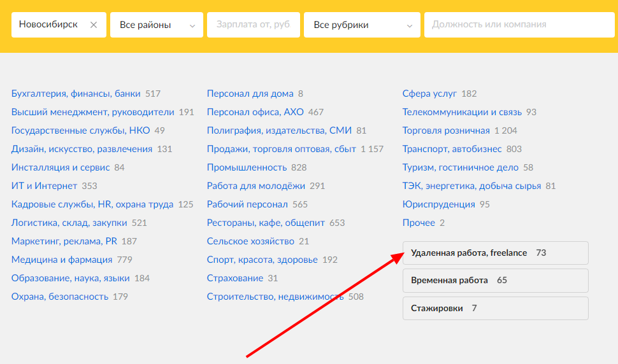This screenshot has height=364, width=618.
Task: Open Полиграфия, издательства, СМИ category
Action: [279, 130]
